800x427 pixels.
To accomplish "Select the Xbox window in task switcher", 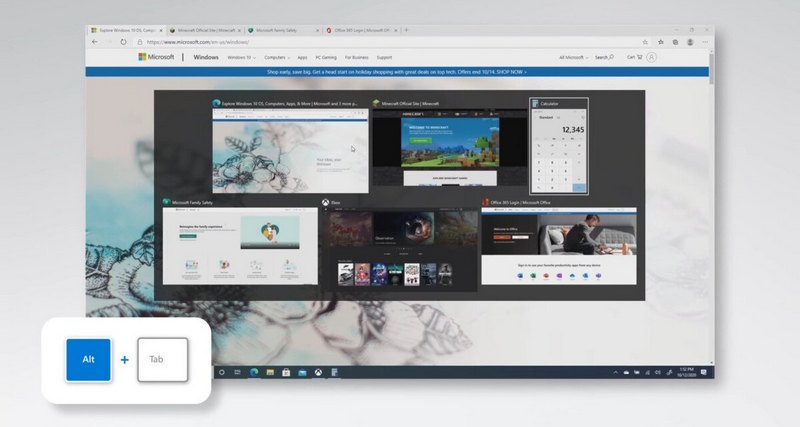I will 399,246.
